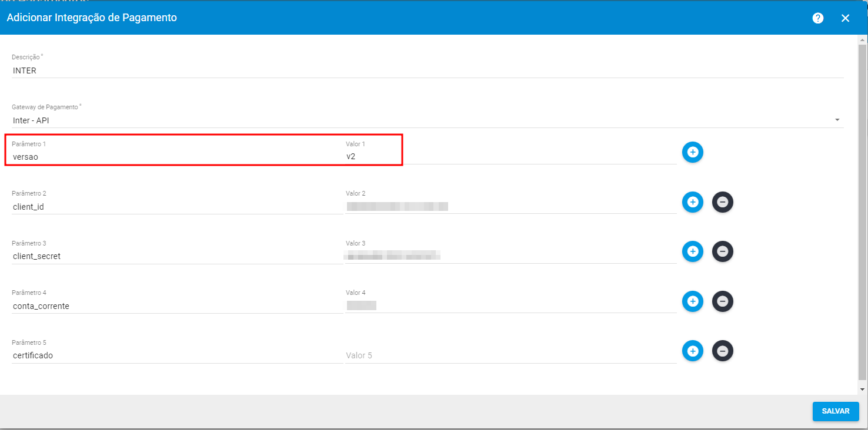Focus the empty Valor 5 field
This screenshot has height=430, width=868.
[510, 355]
